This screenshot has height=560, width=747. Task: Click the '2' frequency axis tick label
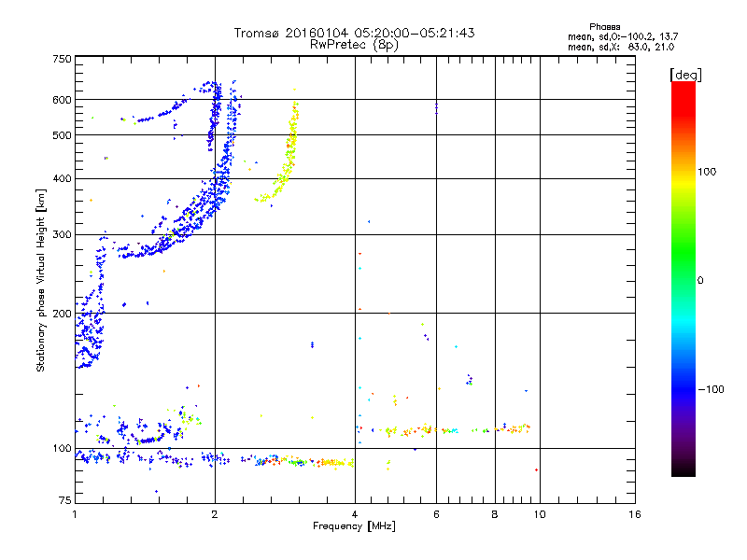pyautogui.click(x=215, y=514)
